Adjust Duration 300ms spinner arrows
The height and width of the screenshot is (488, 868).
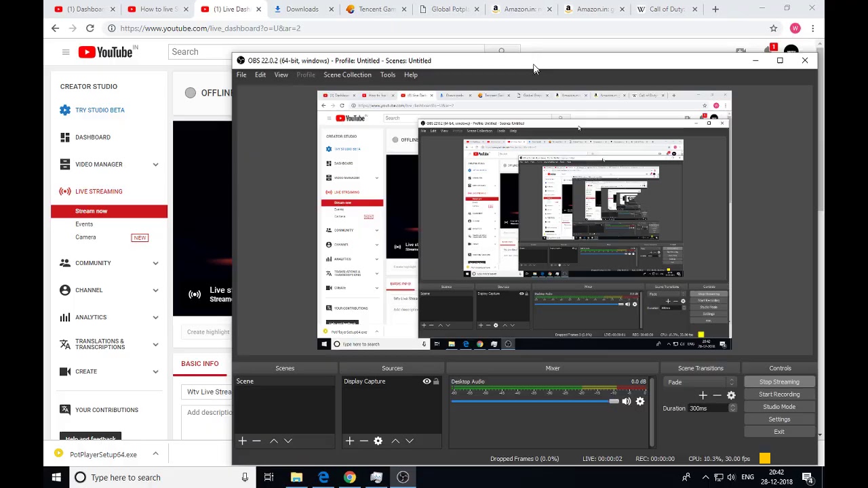732,408
